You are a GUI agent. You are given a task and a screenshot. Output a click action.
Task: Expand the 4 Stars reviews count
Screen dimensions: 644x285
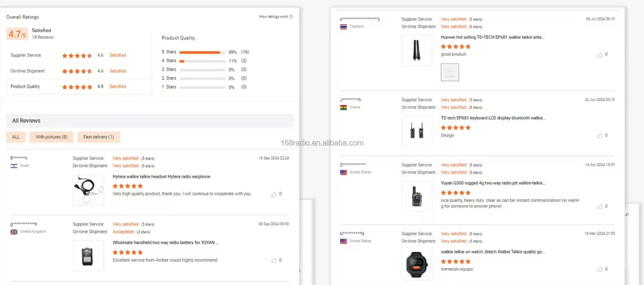(169, 61)
